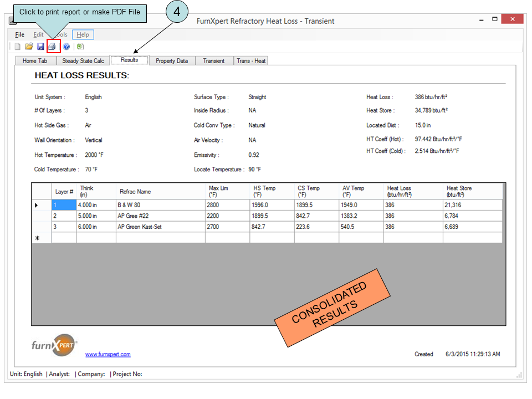This screenshot has width=532, height=399.
Task: Click the AV Temp column header
Action: (361, 191)
